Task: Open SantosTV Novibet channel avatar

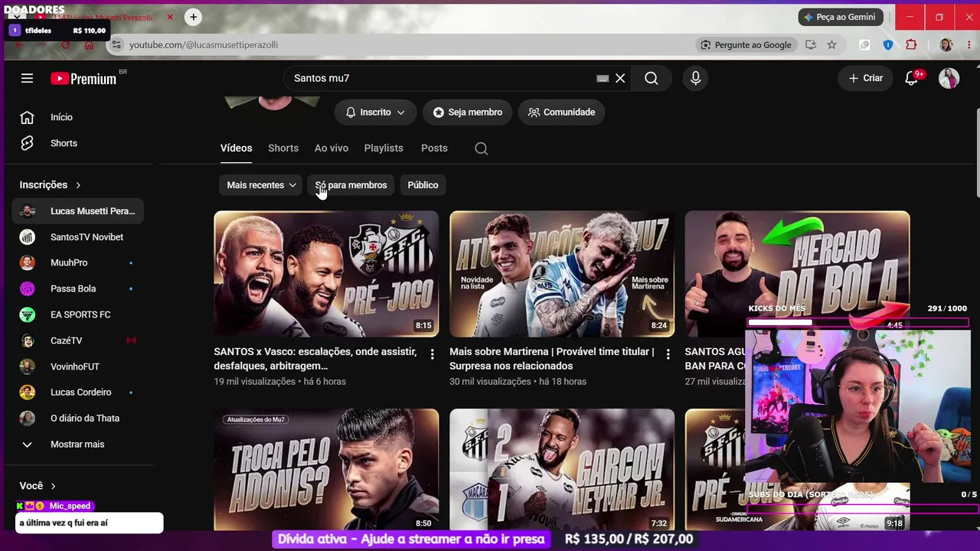Action: click(28, 237)
